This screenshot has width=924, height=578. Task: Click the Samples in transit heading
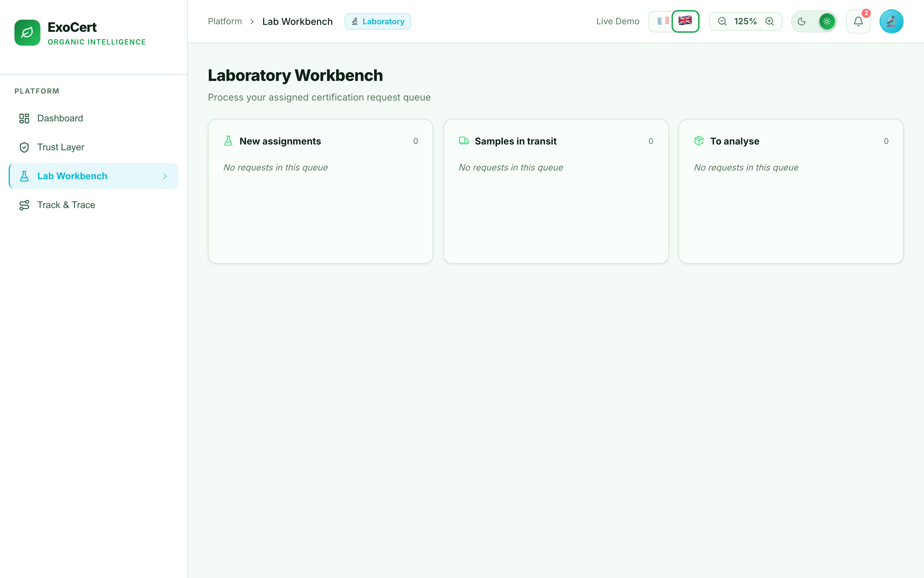point(515,141)
